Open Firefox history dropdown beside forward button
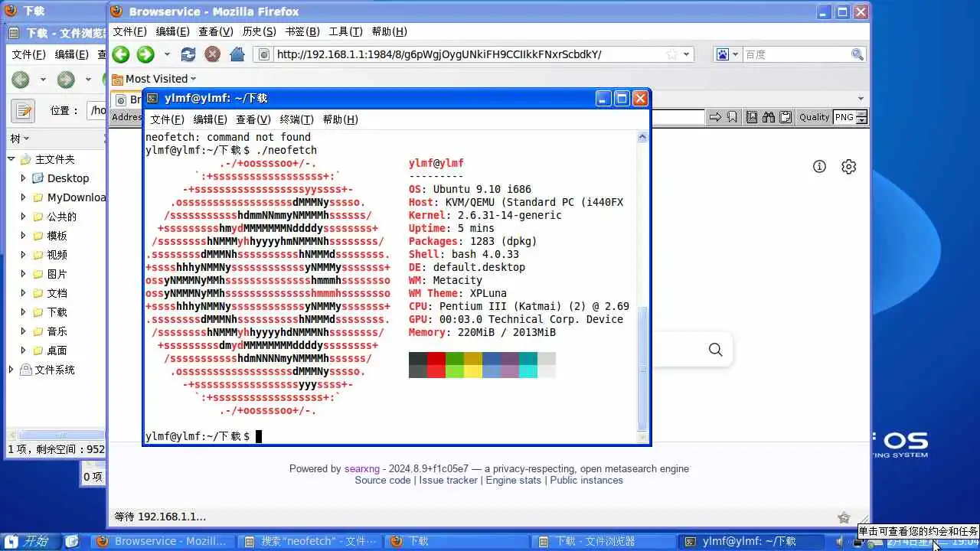Viewport: 980px width, 551px height. (167, 54)
